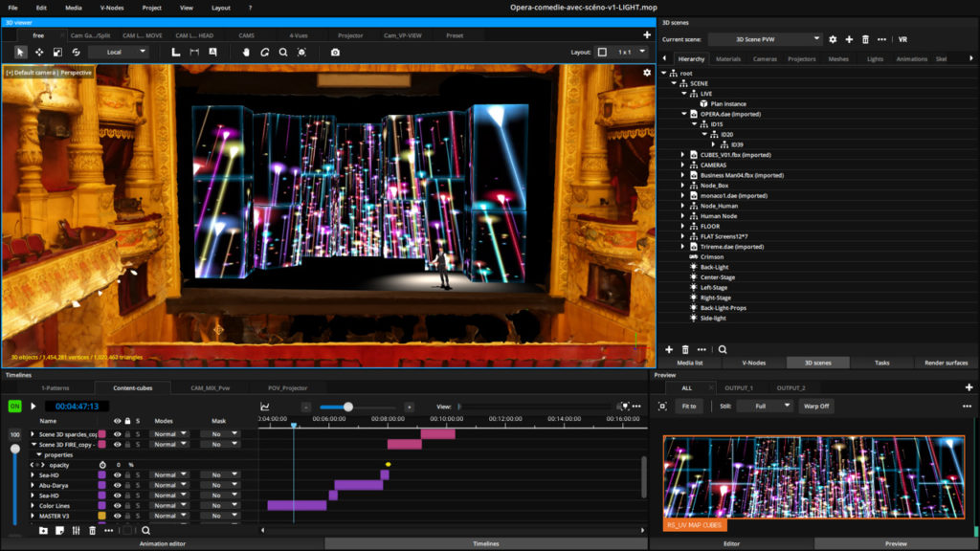
Task: Switch to the Materials tab
Action: [x=728, y=59]
